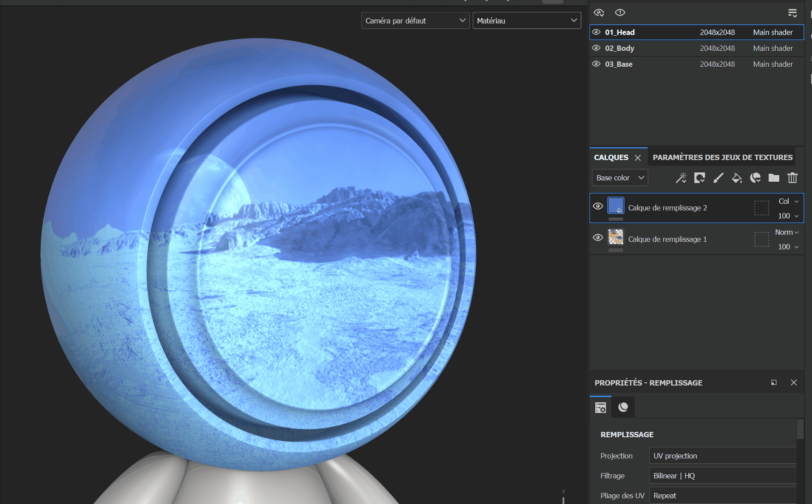
Task: Click the add mask icon
Action: point(699,178)
